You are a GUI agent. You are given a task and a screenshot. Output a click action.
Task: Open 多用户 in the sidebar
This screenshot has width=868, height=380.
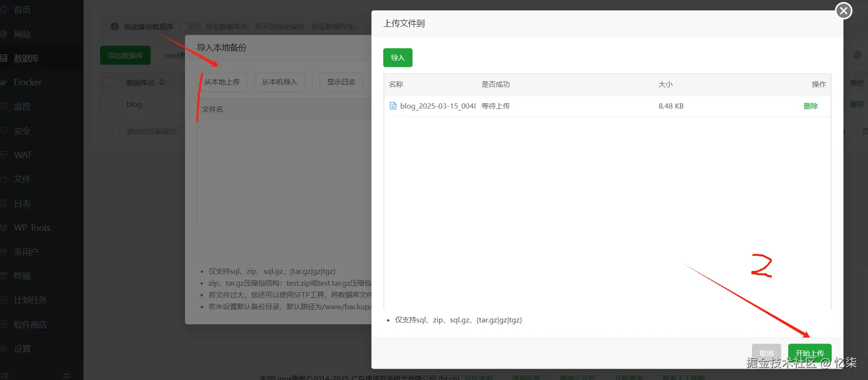coord(26,252)
